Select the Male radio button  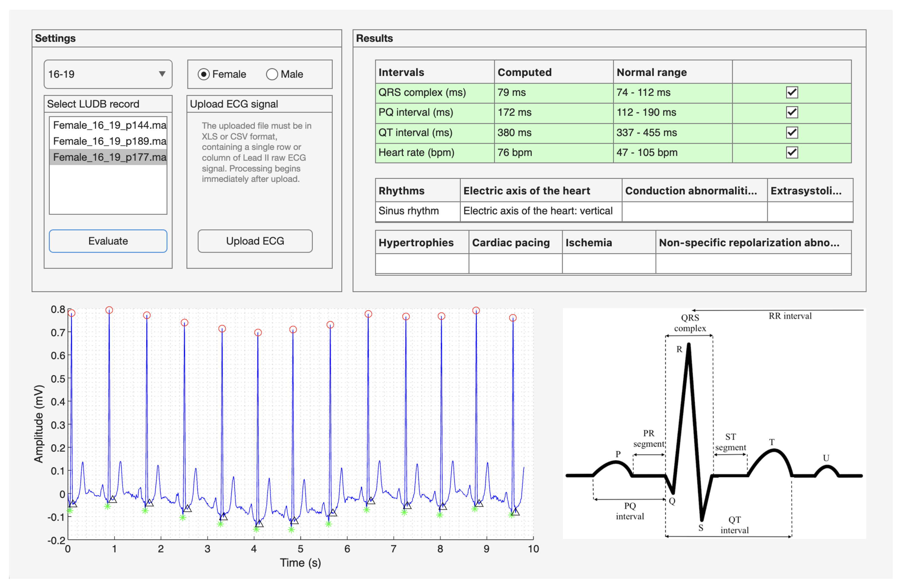click(272, 74)
